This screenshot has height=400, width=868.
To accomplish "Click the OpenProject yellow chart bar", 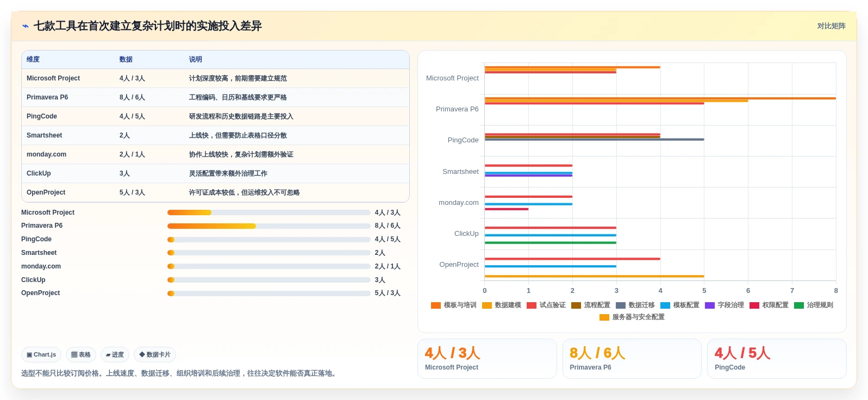I will coord(595,276).
